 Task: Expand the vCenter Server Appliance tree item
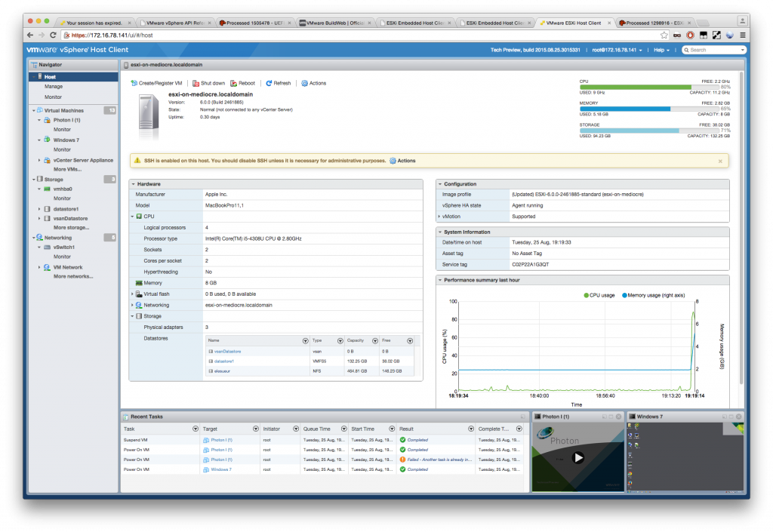[39, 160]
